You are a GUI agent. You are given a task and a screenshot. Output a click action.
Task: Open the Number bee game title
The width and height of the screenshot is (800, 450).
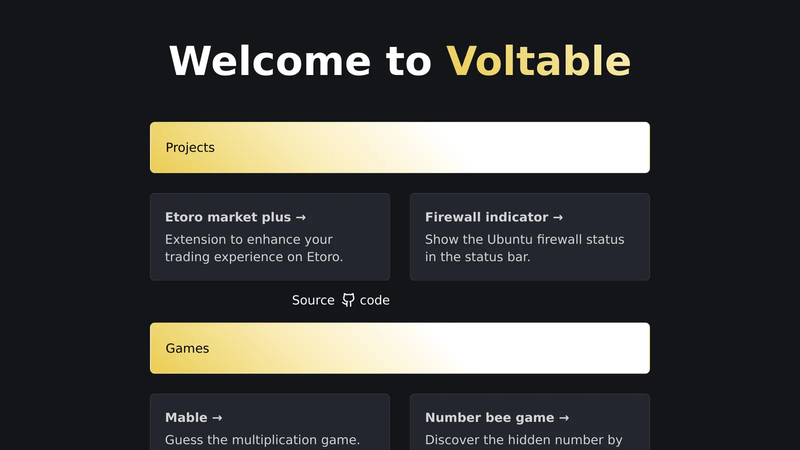(x=496, y=418)
